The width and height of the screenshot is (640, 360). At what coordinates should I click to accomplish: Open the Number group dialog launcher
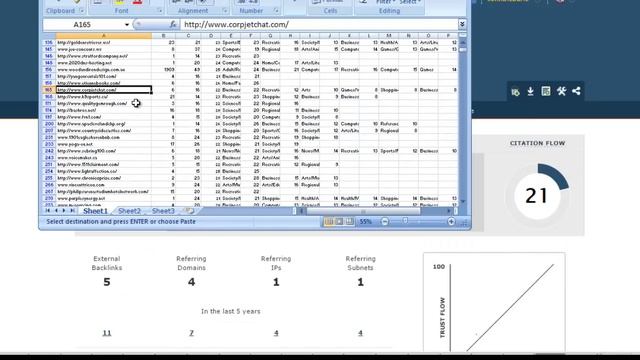coord(276,11)
